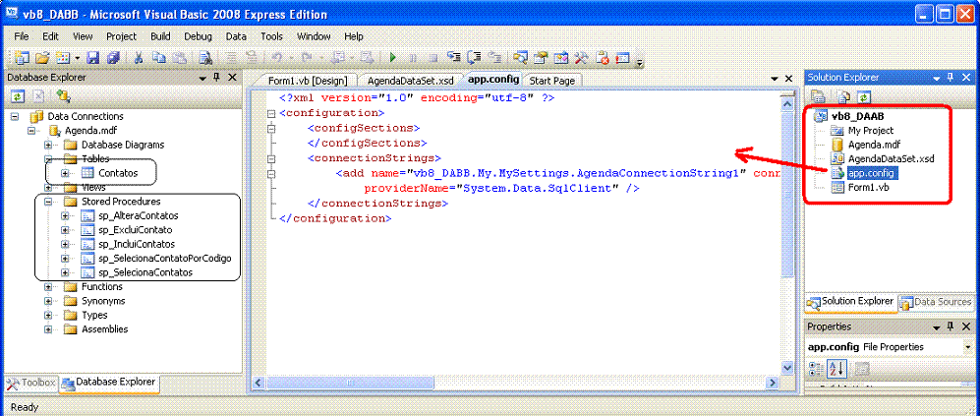
Task: Click the Step Over debug icon
Action: pyautogui.click(x=475, y=58)
